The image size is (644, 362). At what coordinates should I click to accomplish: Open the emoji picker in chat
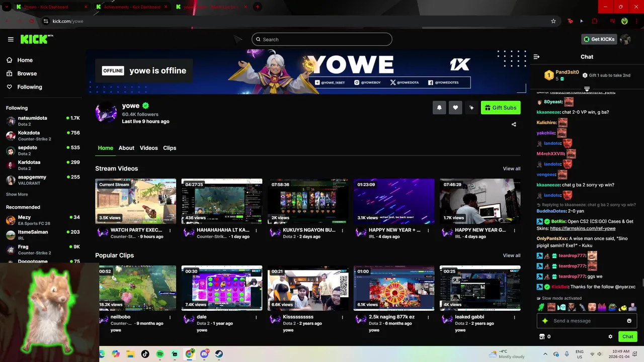[629, 321]
